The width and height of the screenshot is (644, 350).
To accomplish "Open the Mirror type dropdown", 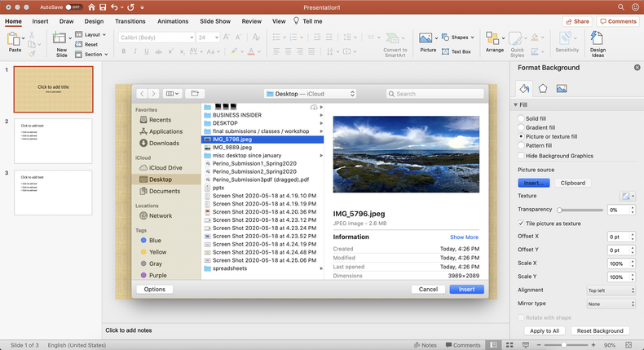I will click(x=610, y=303).
